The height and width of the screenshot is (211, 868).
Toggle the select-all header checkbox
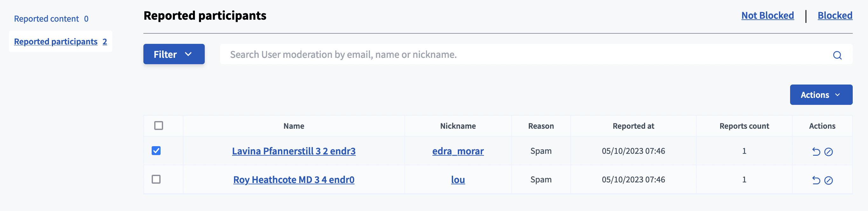[x=158, y=126]
